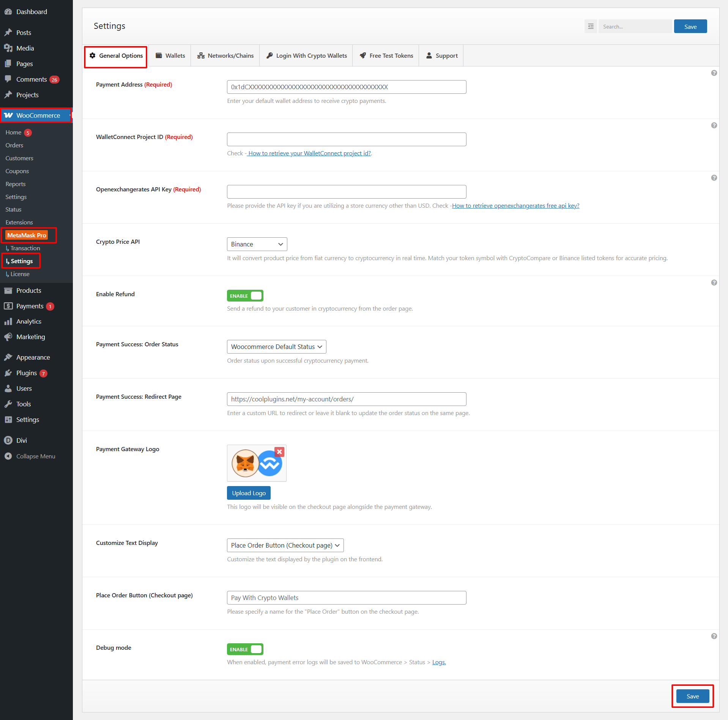The width and height of the screenshot is (728, 720).
Task: Open Analytics in the sidebar
Action: (x=28, y=321)
